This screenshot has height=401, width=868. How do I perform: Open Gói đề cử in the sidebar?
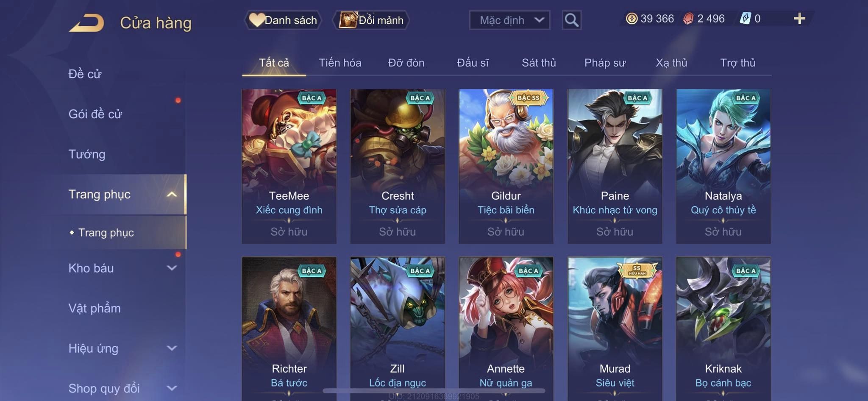coord(95,114)
